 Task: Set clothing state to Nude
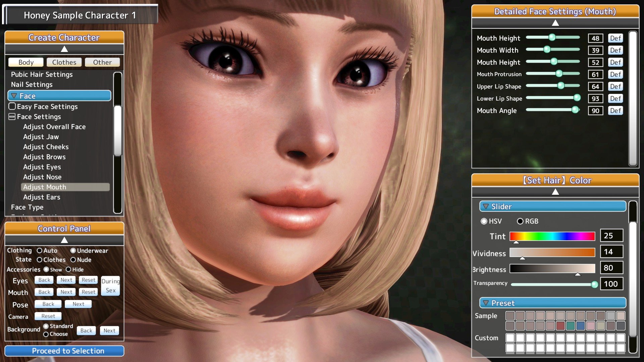pos(73,260)
